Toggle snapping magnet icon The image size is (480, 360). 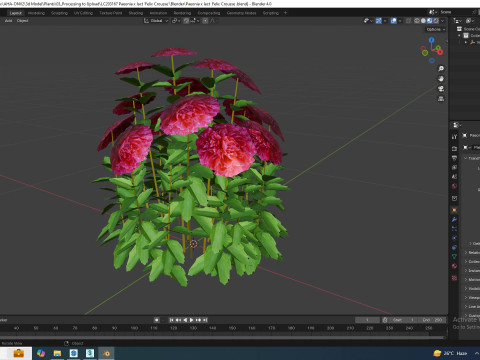tap(186, 21)
